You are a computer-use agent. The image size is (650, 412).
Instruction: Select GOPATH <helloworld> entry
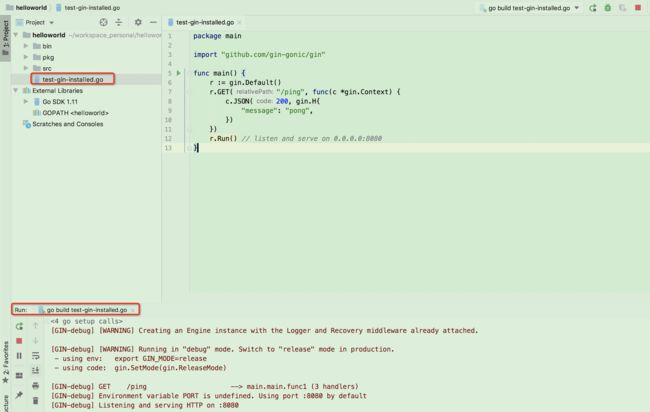pos(75,113)
